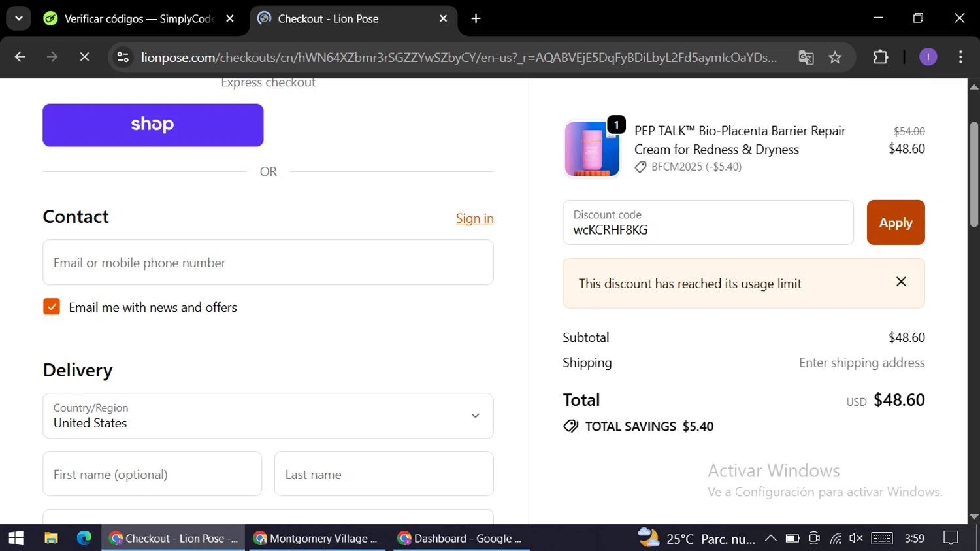Image resolution: width=980 pixels, height=551 pixels.
Task: View site information icon in address bar
Action: pos(123,58)
